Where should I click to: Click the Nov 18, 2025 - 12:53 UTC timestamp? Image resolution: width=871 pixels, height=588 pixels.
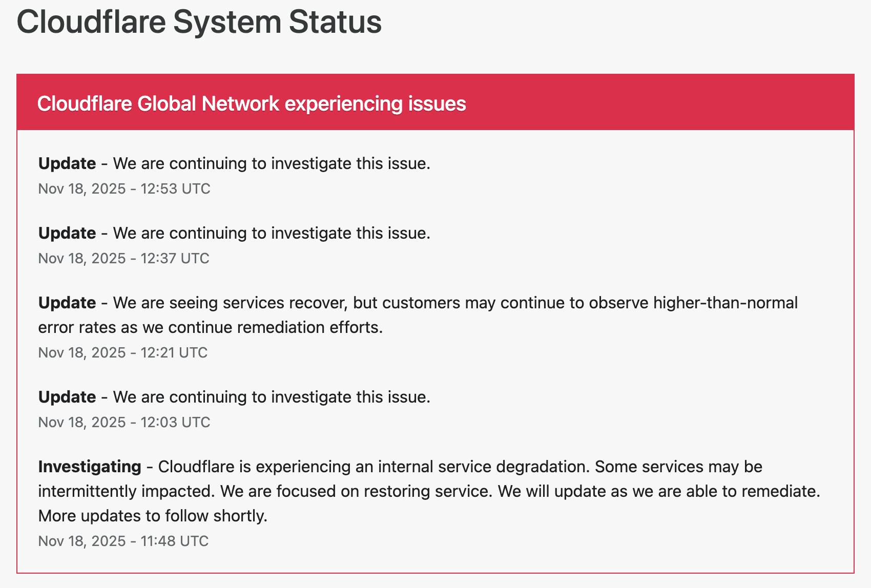pos(124,189)
